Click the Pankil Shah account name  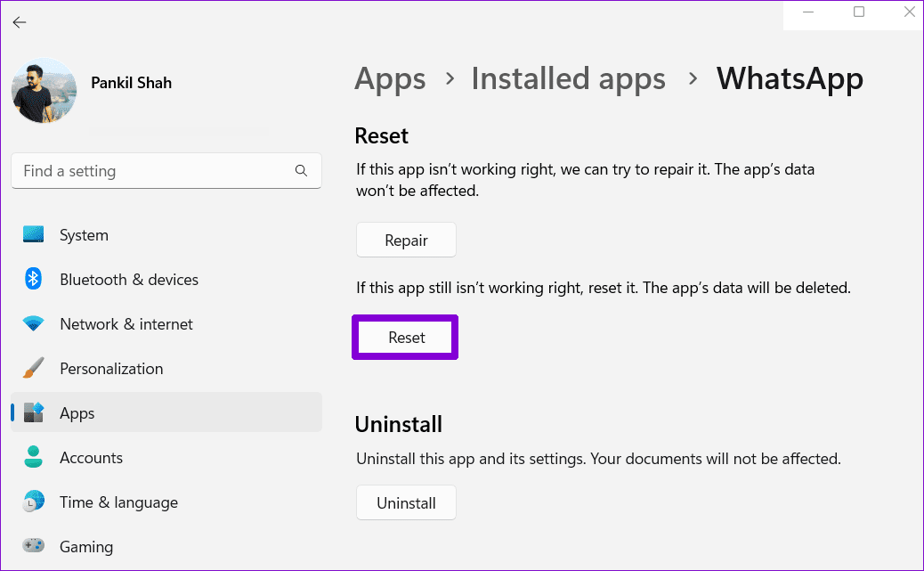click(x=132, y=83)
